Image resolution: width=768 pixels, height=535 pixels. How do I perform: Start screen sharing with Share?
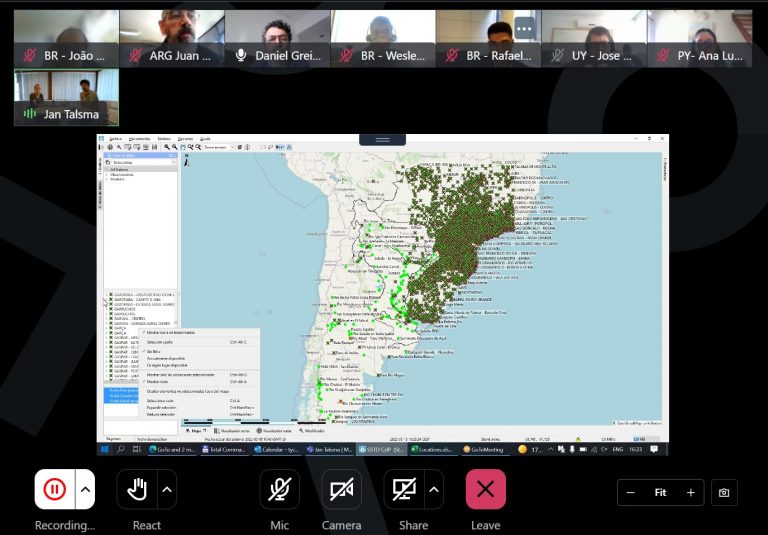404,489
